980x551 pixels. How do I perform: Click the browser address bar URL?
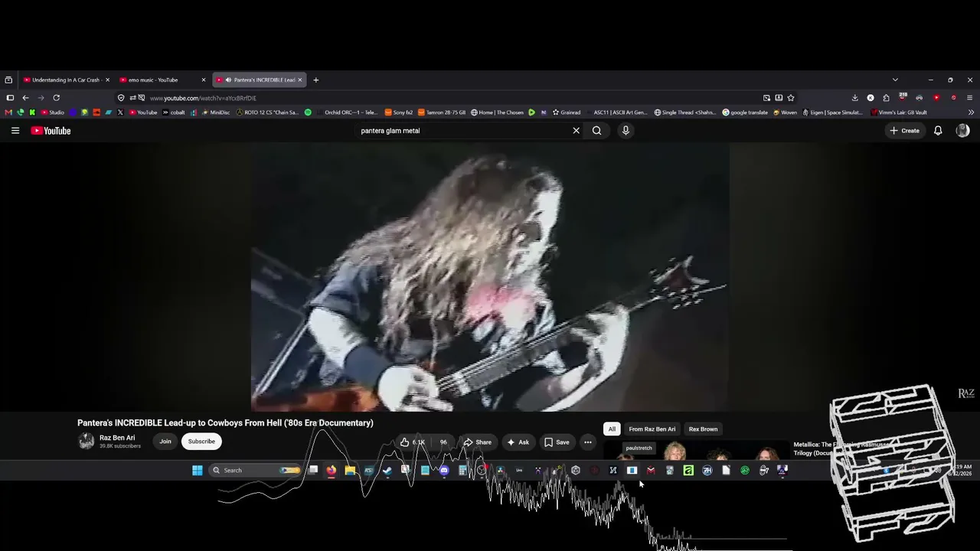click(x=203, y=98)
